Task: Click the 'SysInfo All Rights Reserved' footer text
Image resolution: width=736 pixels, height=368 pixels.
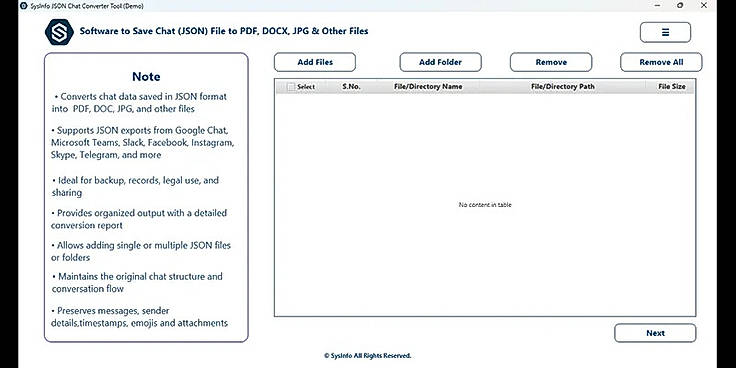Action: [x=368, y=356]
